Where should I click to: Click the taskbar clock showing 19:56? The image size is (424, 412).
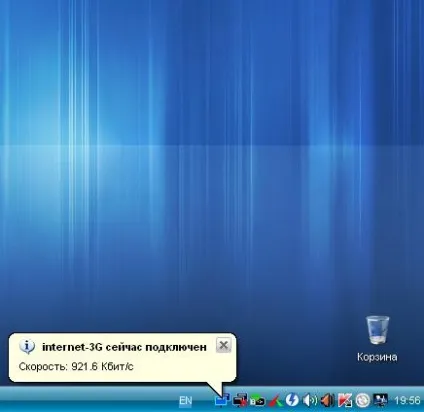click(407, 400)
